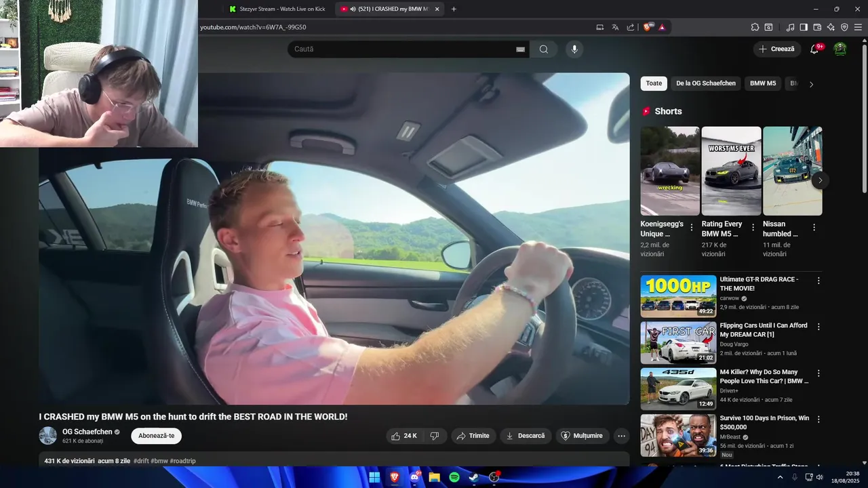
Task: Open the Nissan humbled short thumbnail
Action: [793, 171]
